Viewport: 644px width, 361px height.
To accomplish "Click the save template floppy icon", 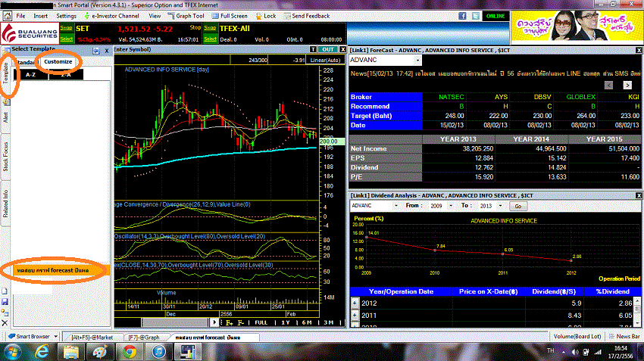I will coord(5,302).
